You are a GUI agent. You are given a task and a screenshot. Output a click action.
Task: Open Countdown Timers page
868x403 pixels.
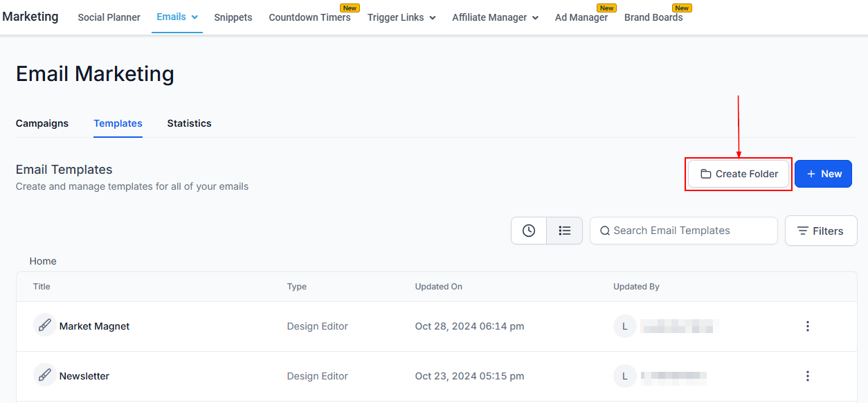[309, 17]
